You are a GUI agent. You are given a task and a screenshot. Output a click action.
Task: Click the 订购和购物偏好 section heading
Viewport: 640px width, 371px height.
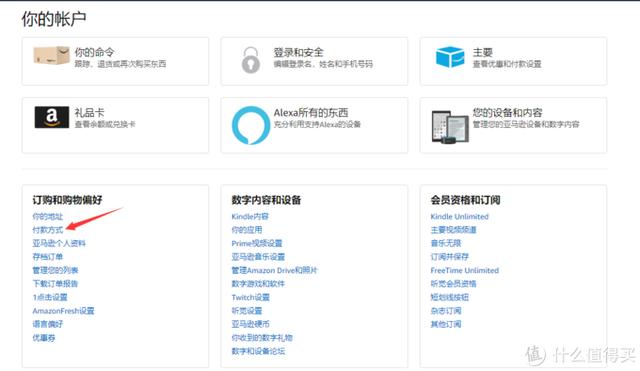point(67,200)
